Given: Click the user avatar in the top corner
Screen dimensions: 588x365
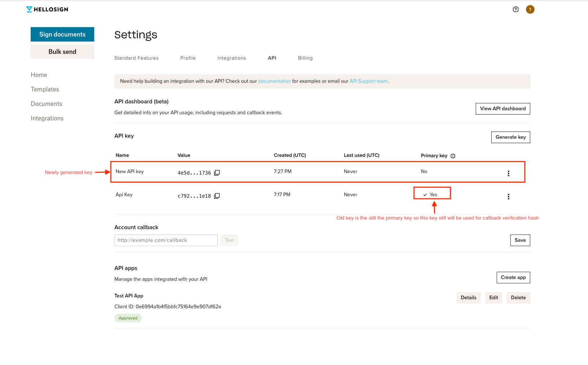Looking at the screenshot, I should pyautogui.click(x=530, y=9).
